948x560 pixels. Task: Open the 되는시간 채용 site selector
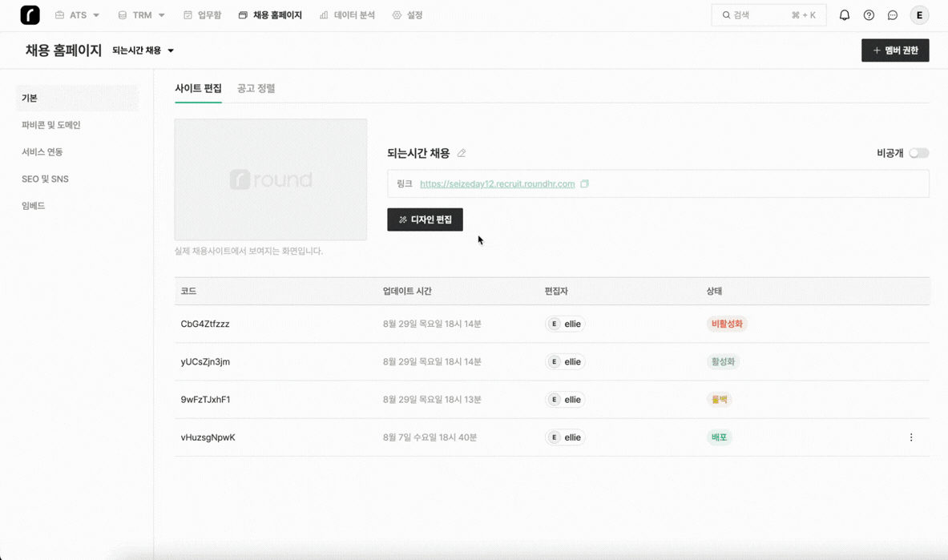(143, 50)
